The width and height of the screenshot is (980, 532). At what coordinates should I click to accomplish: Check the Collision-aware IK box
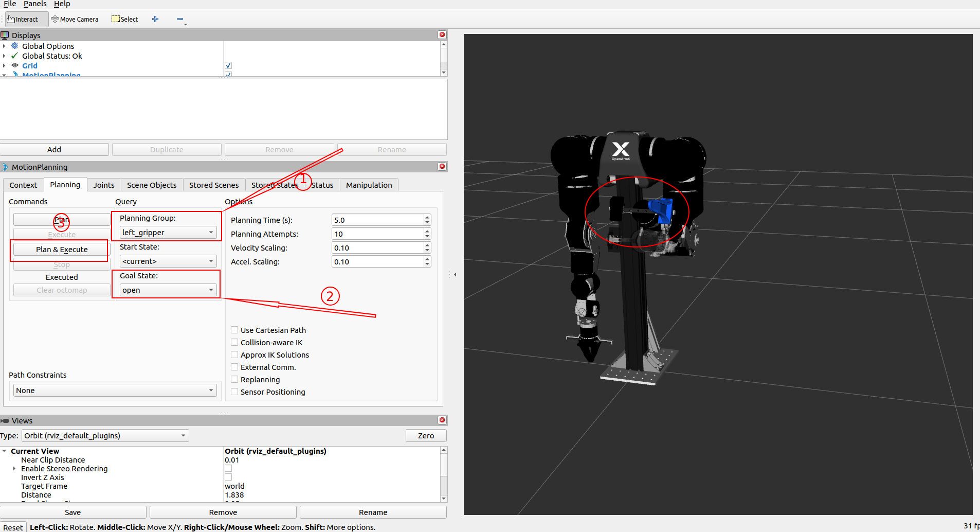coord(234,343)
